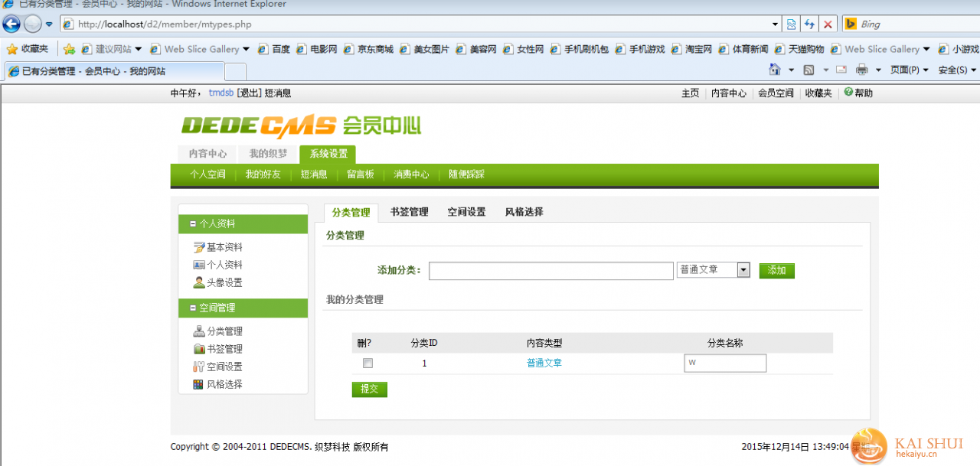
Task: Click the green 提交 submit button
Action: [x=369, y=389]
